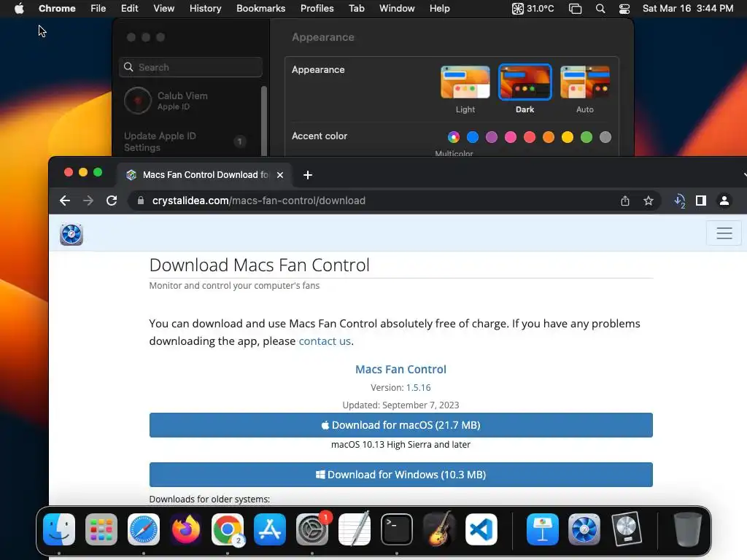The image size is (747, 560).
Task: Bookmark this page with star icon
Action: 649,201
